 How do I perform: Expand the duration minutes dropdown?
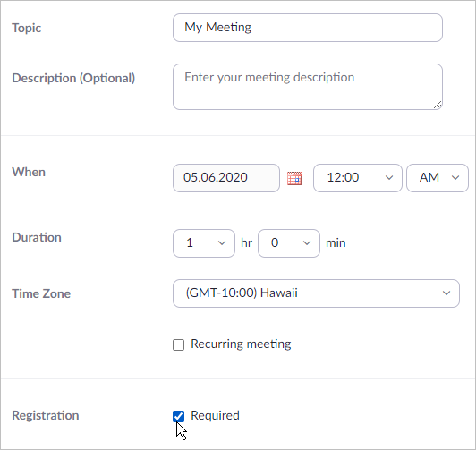click(289, 243)
